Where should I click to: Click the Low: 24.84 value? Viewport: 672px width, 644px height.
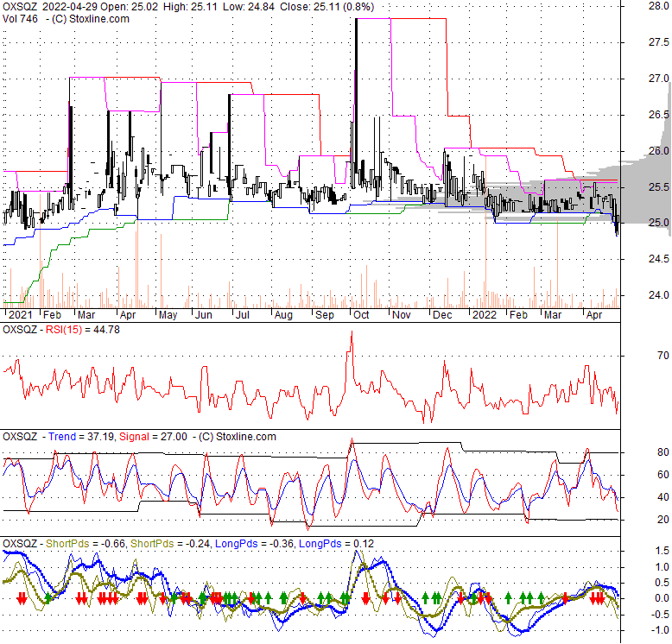tap(249, 7)
